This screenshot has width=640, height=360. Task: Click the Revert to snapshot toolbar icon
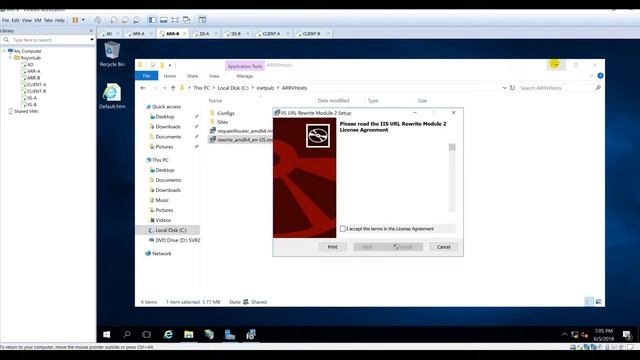coord(125,20)
